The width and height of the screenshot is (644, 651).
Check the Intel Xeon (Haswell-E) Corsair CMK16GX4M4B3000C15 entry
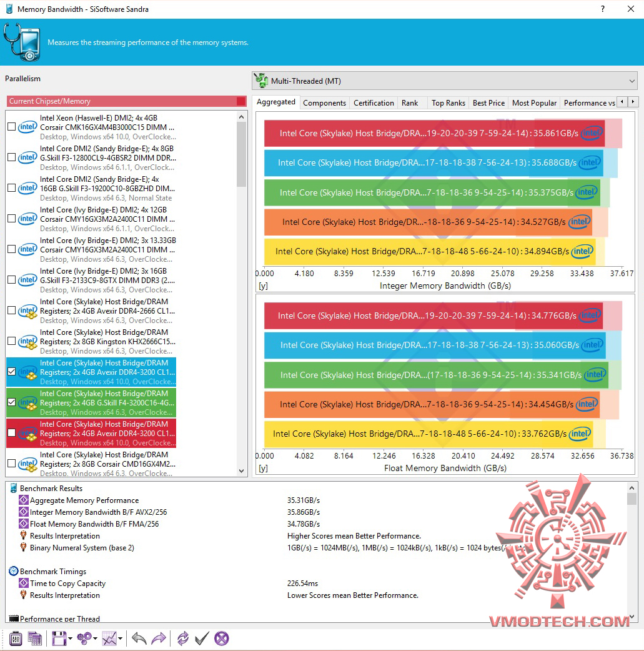[x=12, y=127]
